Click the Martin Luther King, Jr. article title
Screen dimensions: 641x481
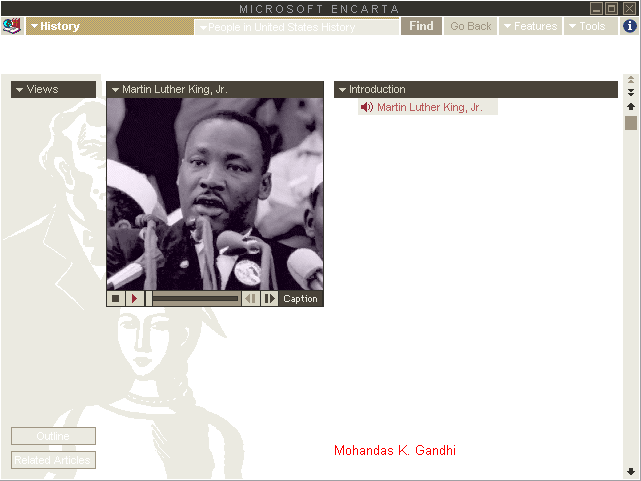pos(430,107)
